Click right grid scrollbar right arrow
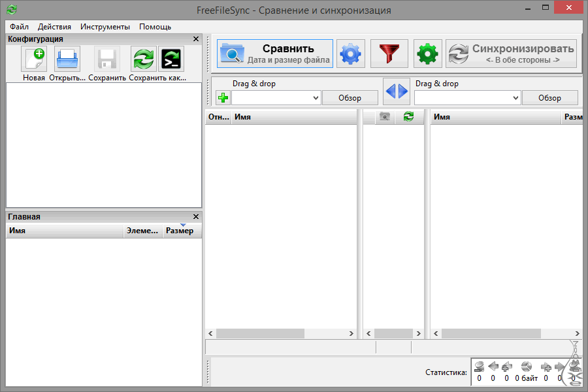Viewport: 588px width, 392px height. pos(578,333)
